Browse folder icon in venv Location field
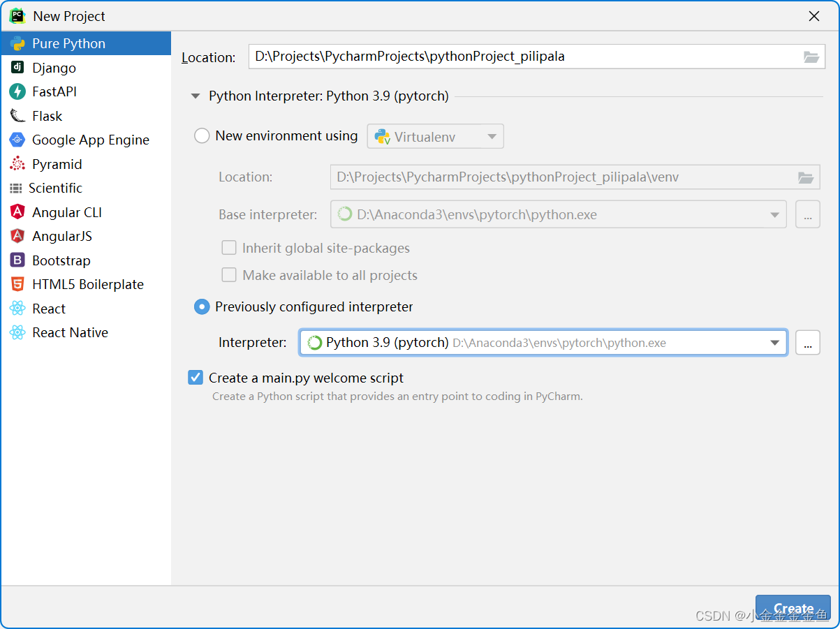The image size is (840, 629). pos(806,177)
